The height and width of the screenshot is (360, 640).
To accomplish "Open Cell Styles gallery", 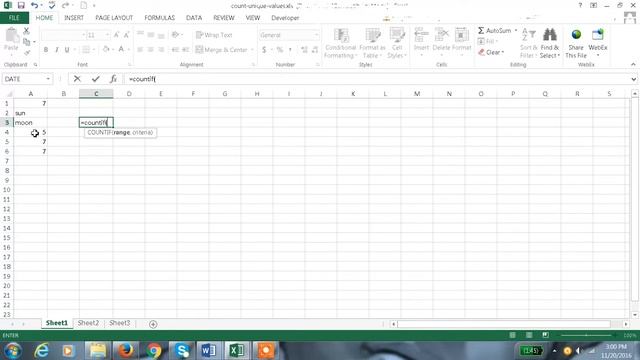I will click(x=397, y=43).
